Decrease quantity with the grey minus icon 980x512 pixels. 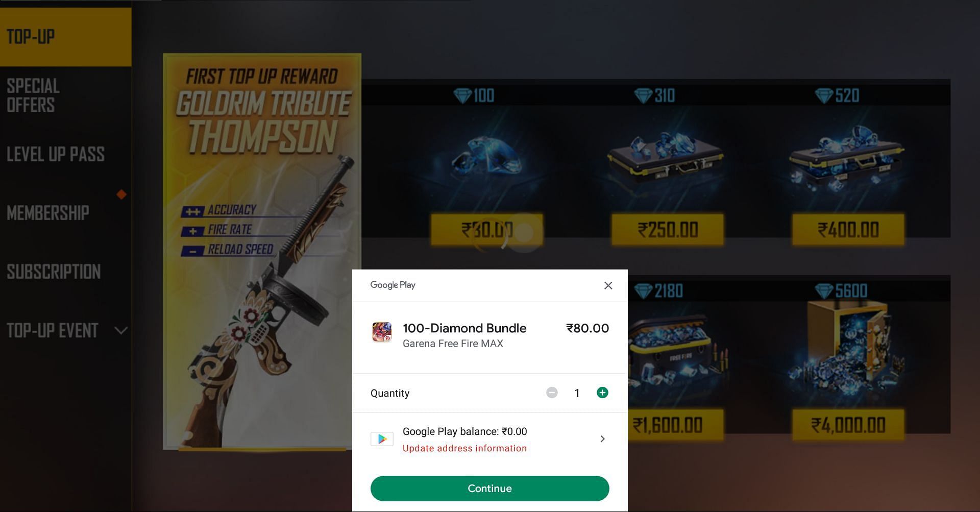[552, 393]
